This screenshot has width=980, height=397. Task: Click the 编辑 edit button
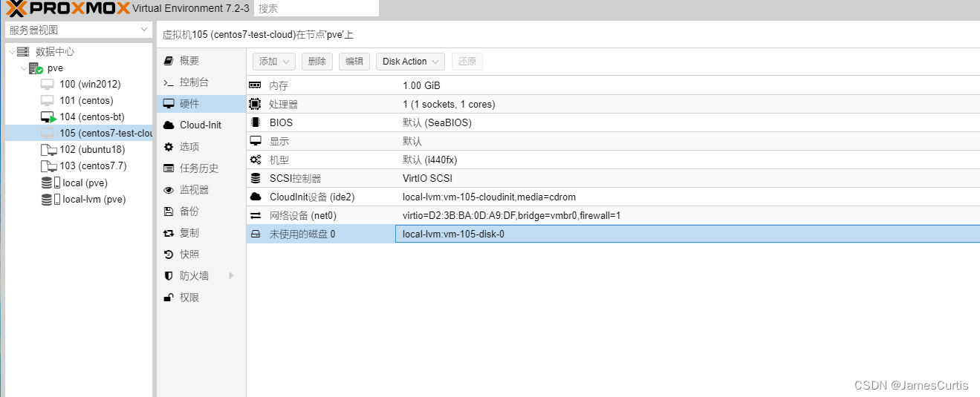[x=354, y=62]
